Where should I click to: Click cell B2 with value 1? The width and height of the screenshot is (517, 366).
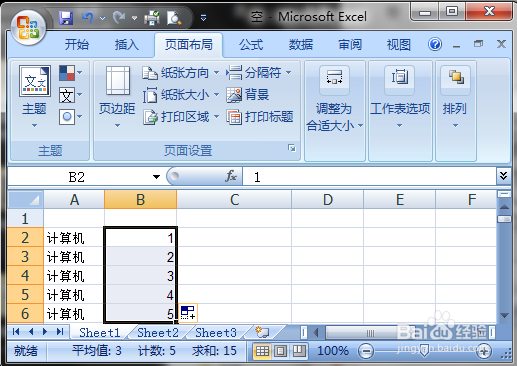[140, 237]
